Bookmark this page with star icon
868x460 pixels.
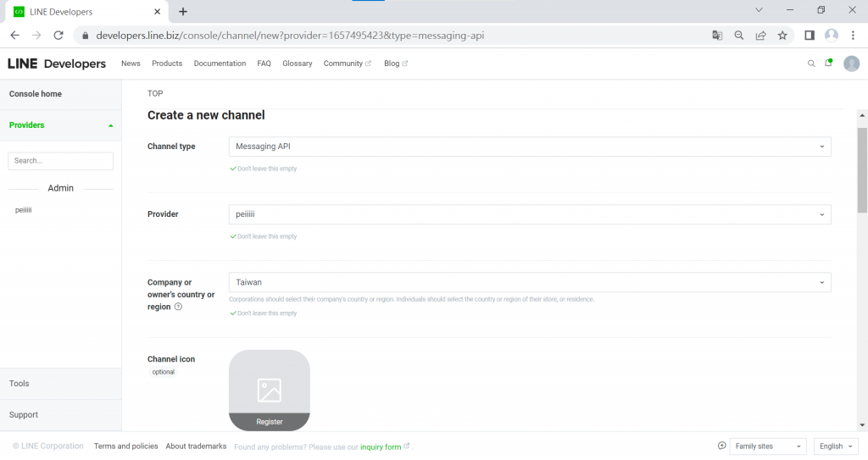point(782,36)
